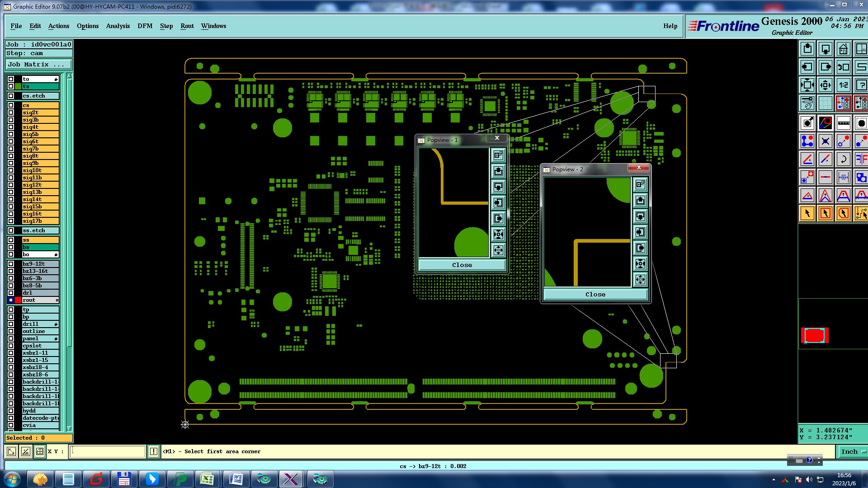Expand the Job Matrix button

point(38,65)
